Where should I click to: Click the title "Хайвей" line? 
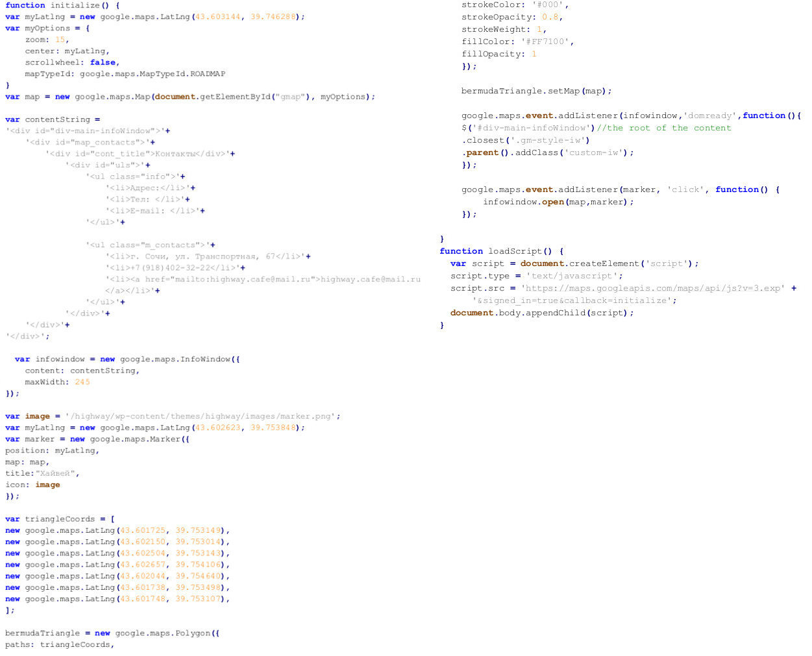(x=42, y=474)
